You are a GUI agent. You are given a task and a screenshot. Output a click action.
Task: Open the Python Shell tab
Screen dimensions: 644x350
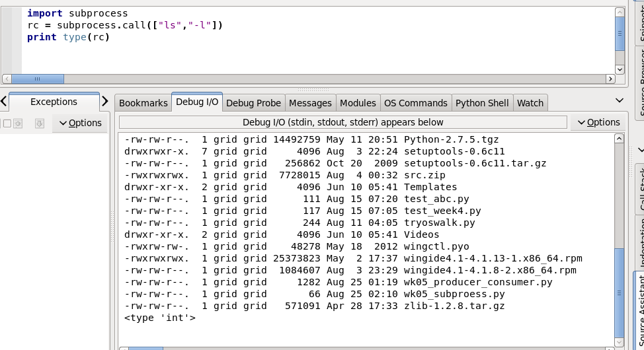(482, 103)
